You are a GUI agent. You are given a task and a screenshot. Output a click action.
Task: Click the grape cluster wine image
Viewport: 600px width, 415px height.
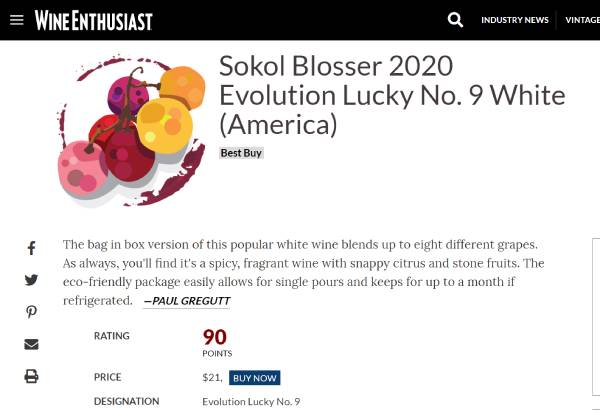coord(131,131)
